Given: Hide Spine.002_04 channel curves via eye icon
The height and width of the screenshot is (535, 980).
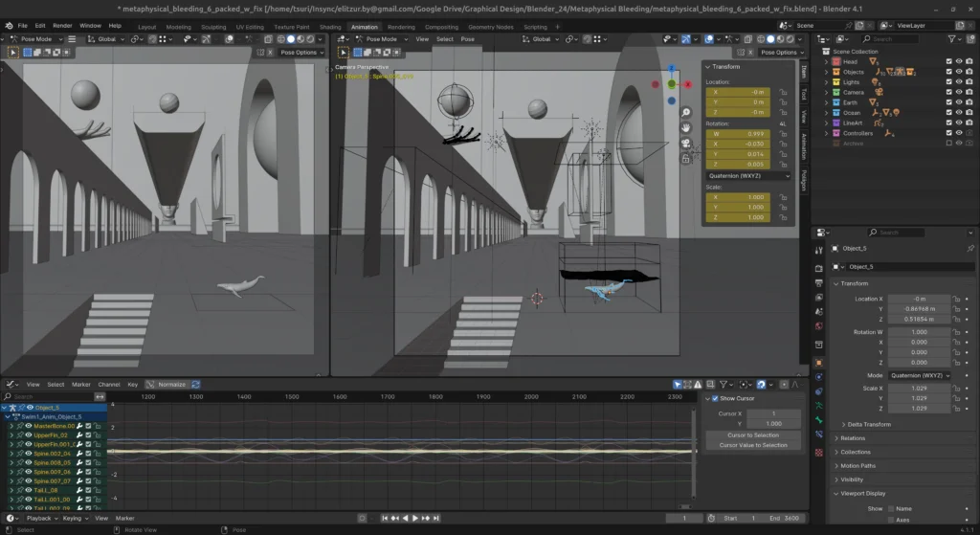Looking at the screenshot, I should tap(28, 453).
